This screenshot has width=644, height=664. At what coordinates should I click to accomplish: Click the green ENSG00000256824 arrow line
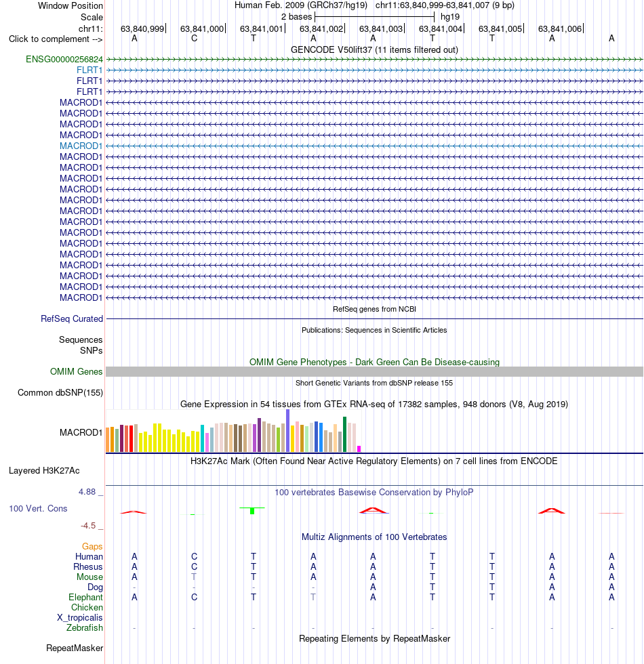coord(374,60)
